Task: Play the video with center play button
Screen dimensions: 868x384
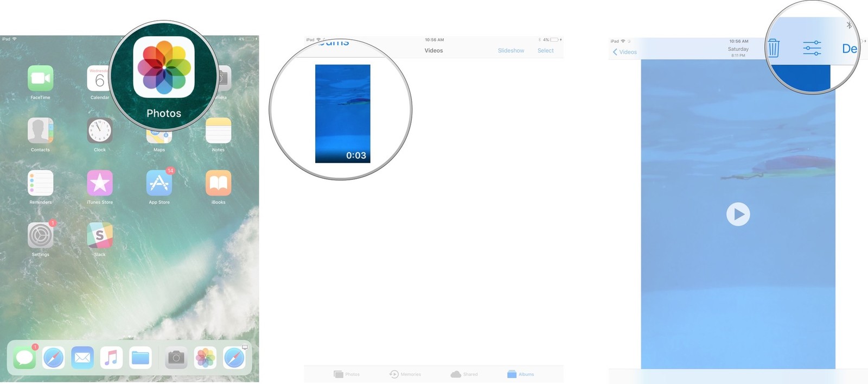Action: tap(738, 214)
